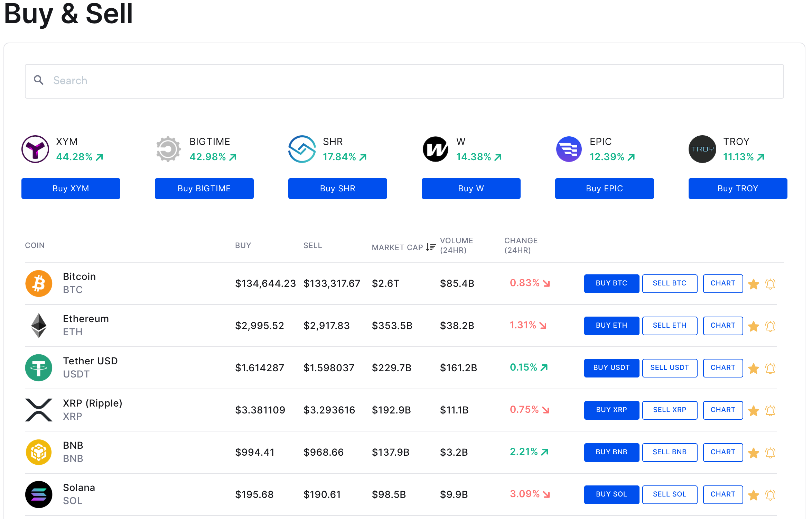Set price alert bell for Ethereum

[x=770, y=326]
